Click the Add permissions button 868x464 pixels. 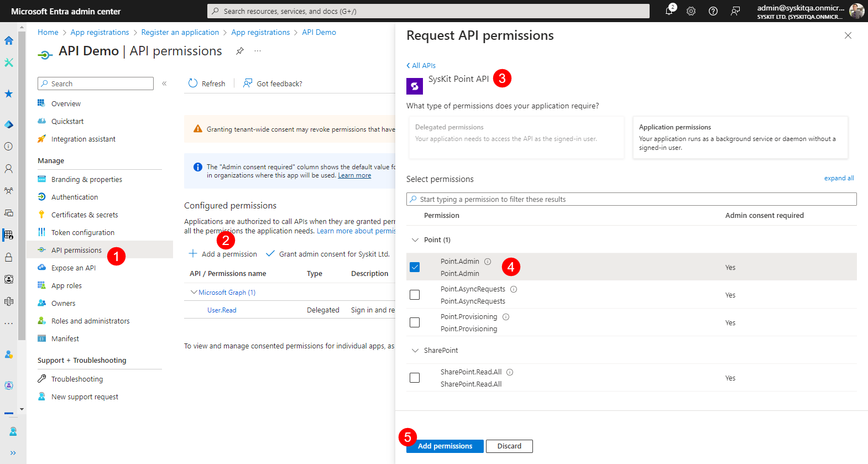coord(445,446)
